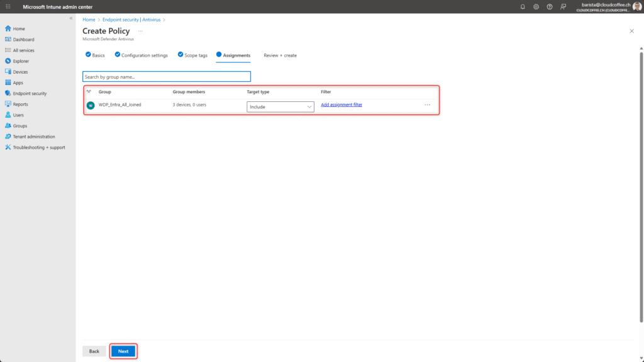Open Endpoint security in sidebar

30,93
